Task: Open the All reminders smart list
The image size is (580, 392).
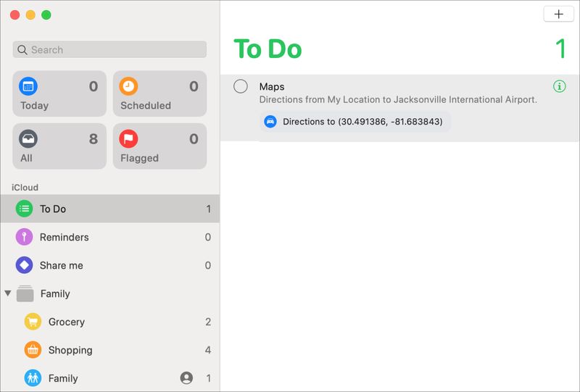Action: pos(59,146)
